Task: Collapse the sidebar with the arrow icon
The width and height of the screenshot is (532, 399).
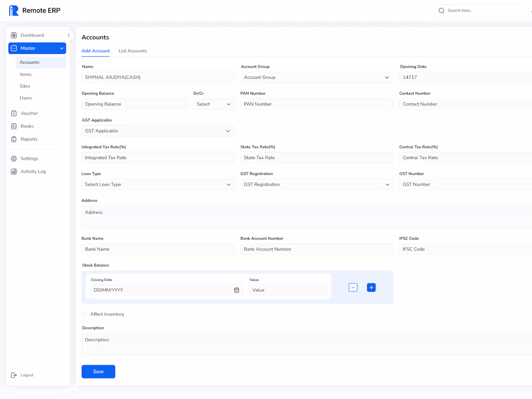Action: [69, 35]
